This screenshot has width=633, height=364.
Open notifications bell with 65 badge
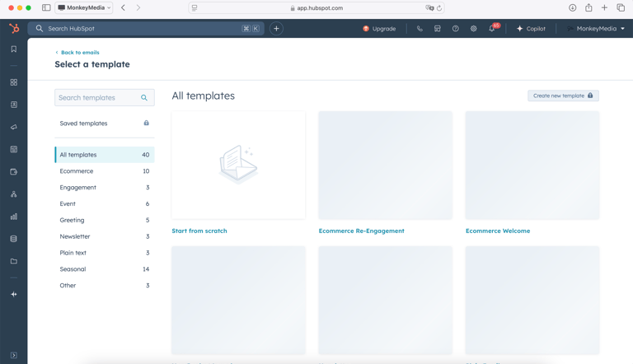[x=494, y=28]
